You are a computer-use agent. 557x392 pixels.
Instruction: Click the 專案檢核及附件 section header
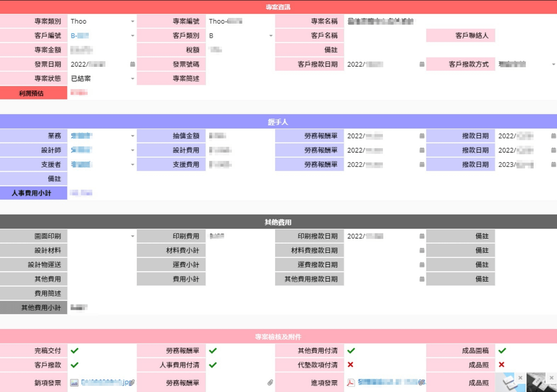(x=278, y=336)
